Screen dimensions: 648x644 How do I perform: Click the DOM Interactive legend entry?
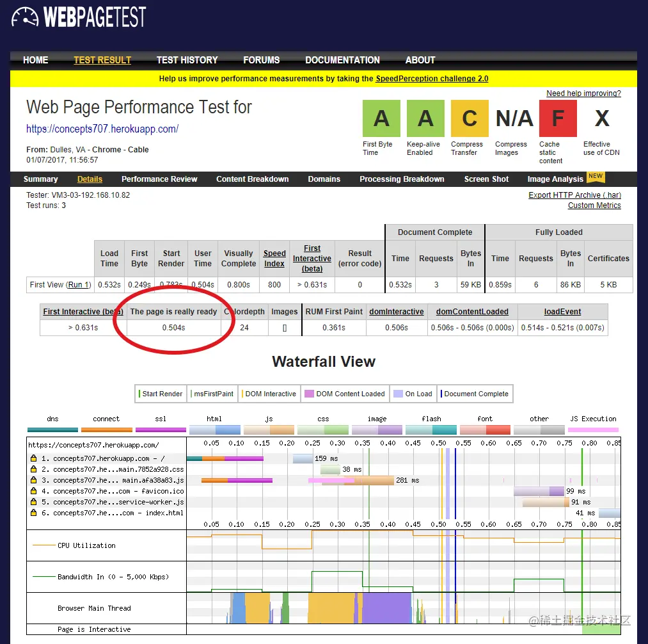click(x=269, y=394)
